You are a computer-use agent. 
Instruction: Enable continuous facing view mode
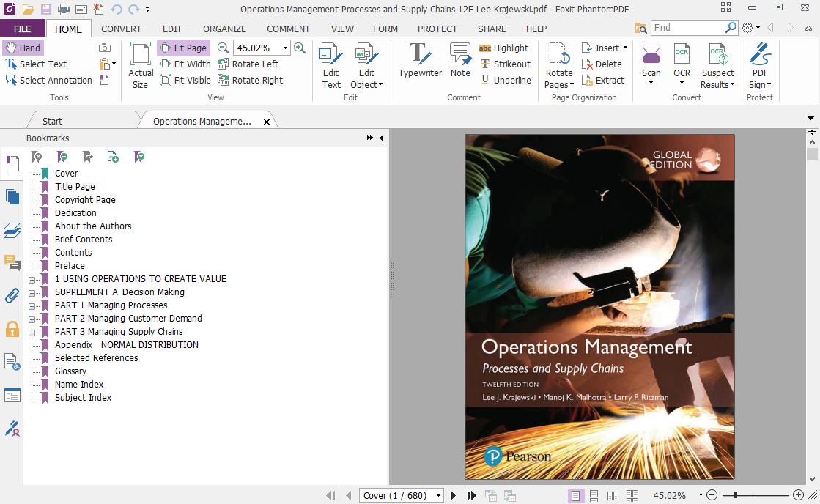coord(632,495)
